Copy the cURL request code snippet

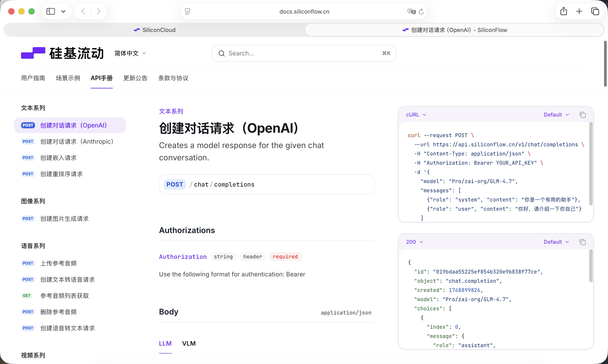[x=583, y=115]
